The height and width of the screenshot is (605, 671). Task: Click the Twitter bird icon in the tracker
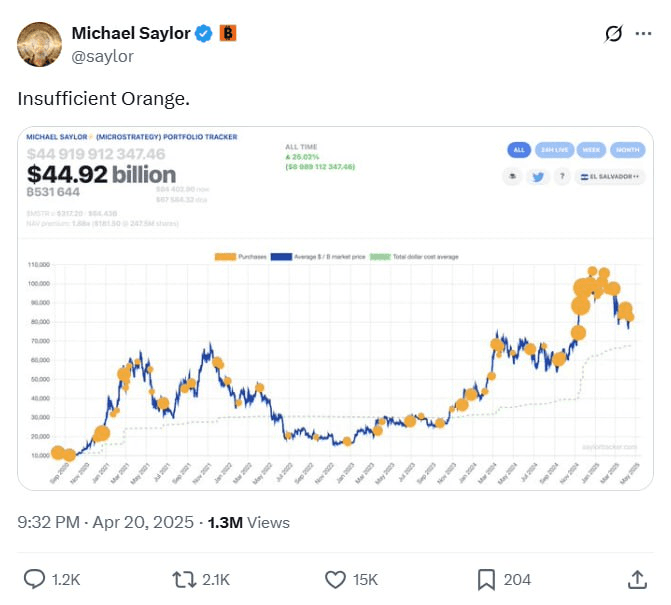point(536,177)
